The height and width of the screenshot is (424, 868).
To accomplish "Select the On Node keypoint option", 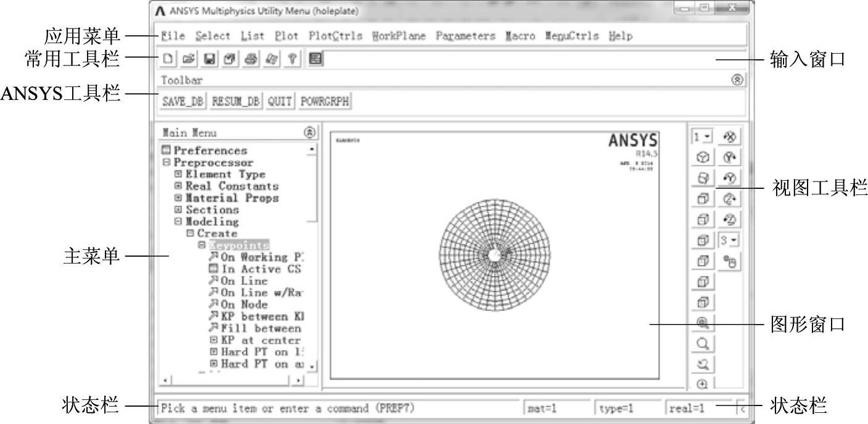I will click(x=238, y=304).
